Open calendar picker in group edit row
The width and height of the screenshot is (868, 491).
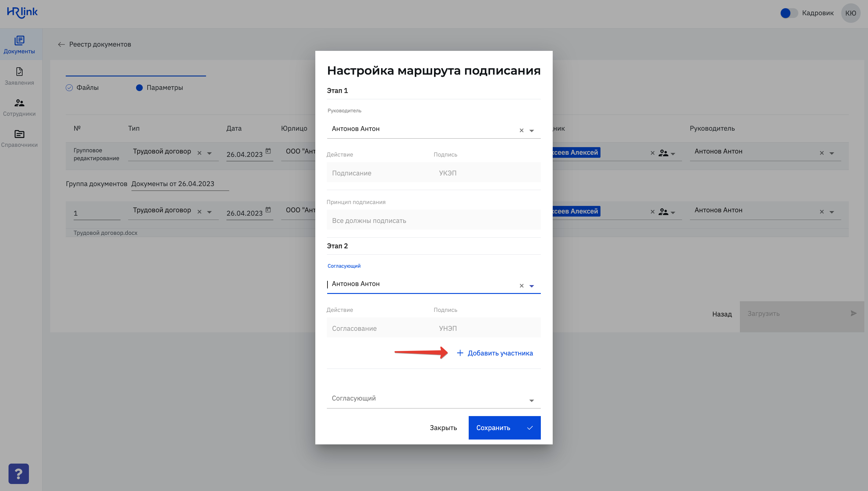(268, 151)
